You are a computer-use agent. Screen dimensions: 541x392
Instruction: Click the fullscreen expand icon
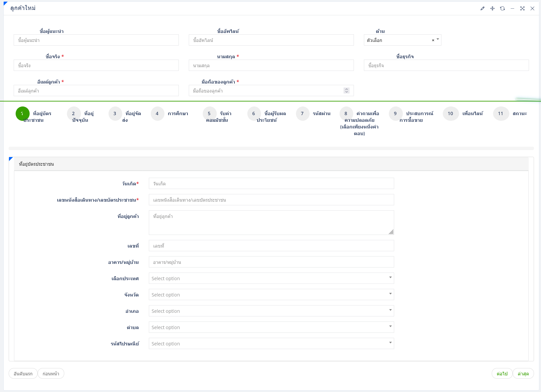tap(522, 9)
